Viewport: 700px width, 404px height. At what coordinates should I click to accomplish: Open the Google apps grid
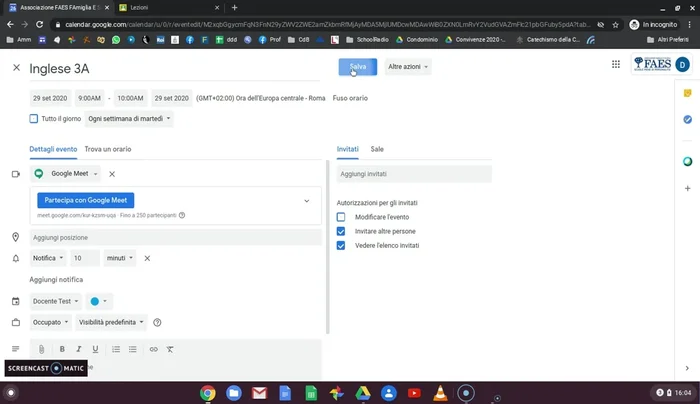pos(616,65)
